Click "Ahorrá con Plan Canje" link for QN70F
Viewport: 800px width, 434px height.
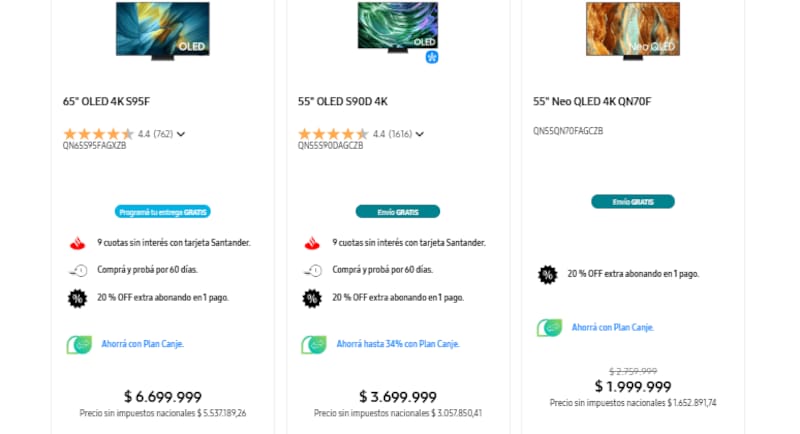[x=612, y=327]
